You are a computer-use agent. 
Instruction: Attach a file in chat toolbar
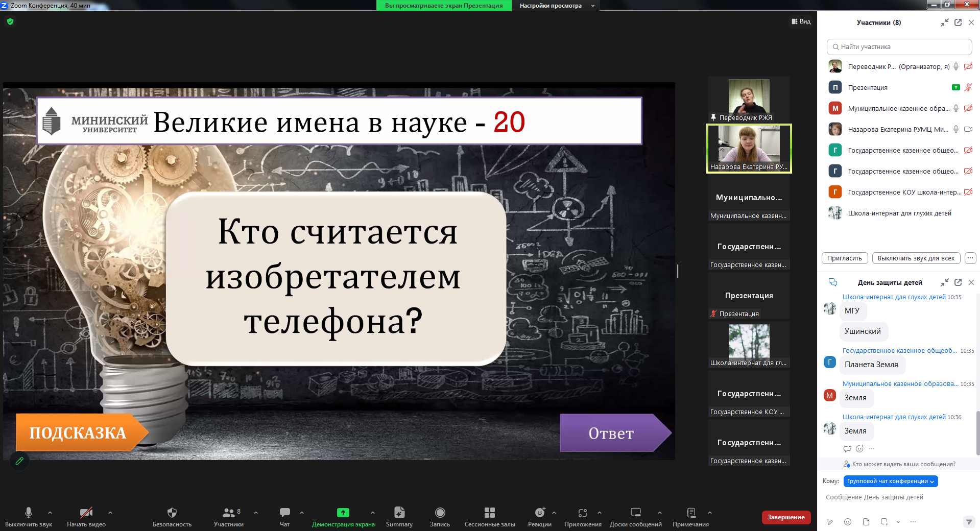pyautogui.click(x=866, y=522)
